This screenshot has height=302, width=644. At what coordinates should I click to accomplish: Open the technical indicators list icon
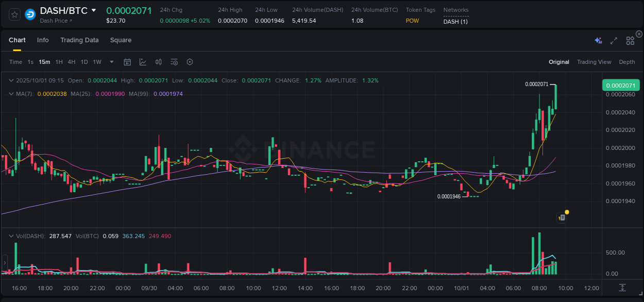pyautogui.click(x=174, y=61)
